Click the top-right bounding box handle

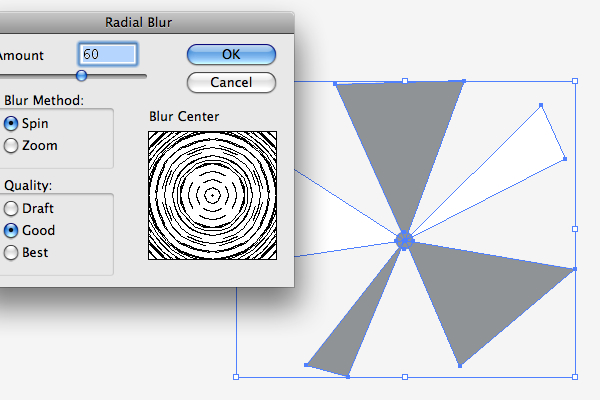[575, 81]
